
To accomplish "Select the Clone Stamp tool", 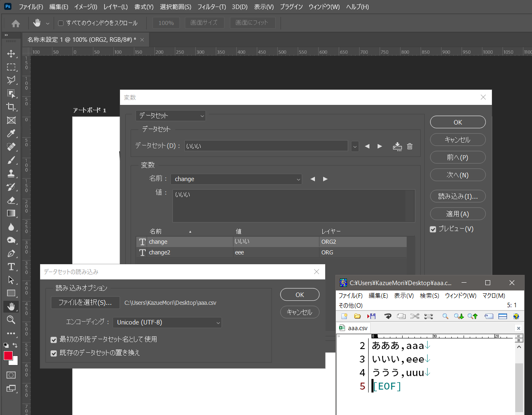I will coord(11,174).
